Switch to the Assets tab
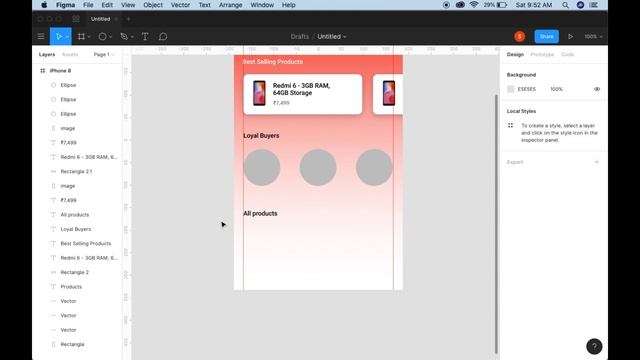This screenshot has height=360, width=640. pyautogui.click(x=70, y=54)
